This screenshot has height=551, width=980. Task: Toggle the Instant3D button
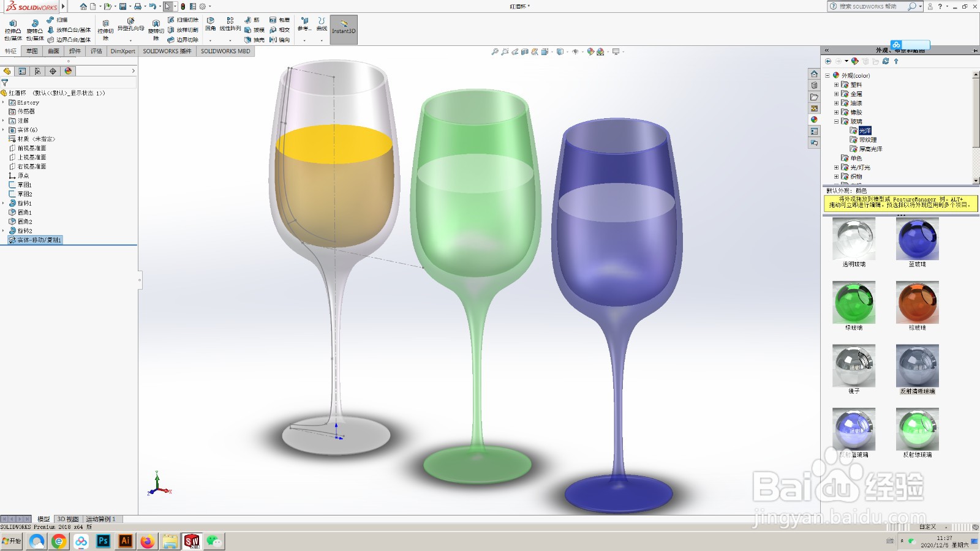(x=344, y=29)
